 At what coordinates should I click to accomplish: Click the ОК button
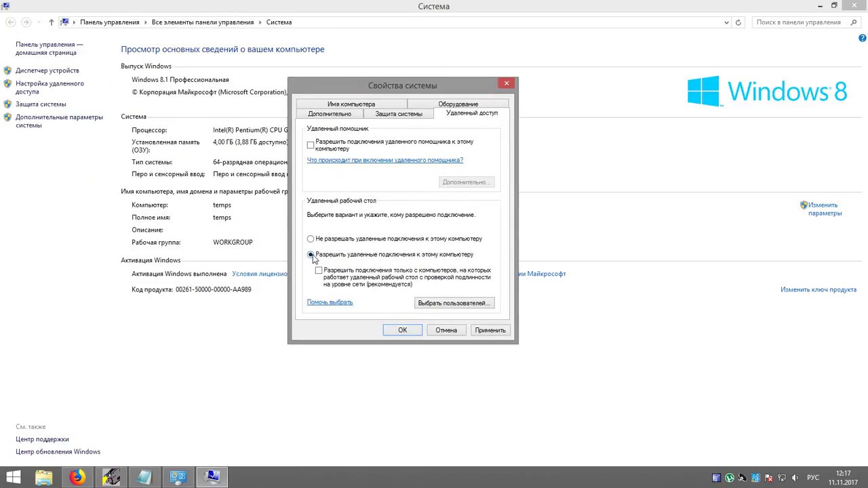pos(402,330)
